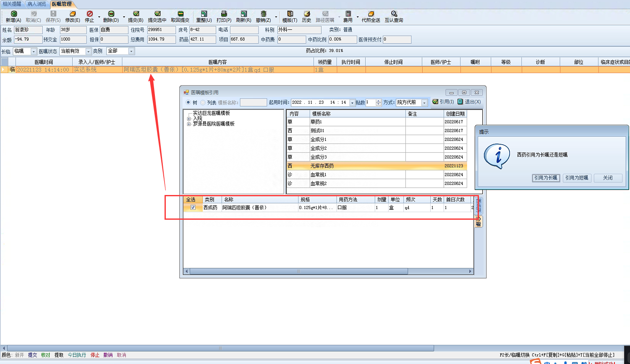Click the 贴数 spinner field
Image resolution: width=630 pixels, height=364 pixels.
pos(373,102)
